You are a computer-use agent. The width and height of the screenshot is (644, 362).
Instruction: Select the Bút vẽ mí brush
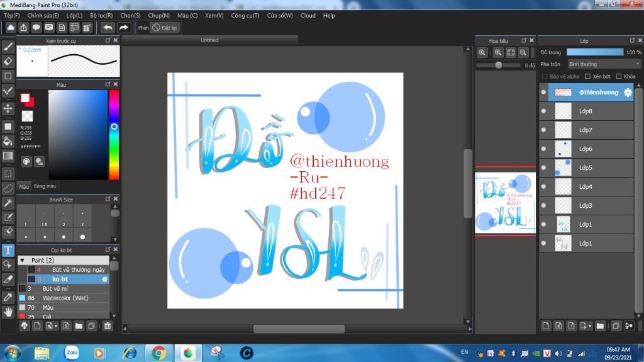click(64, 289)
